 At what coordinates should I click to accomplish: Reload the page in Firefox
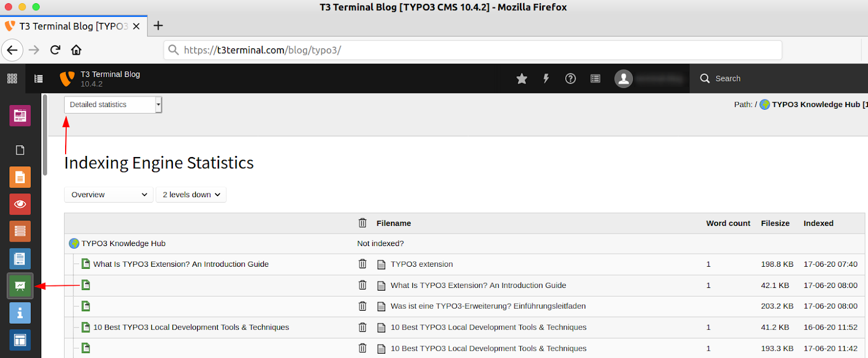point(55,50)
